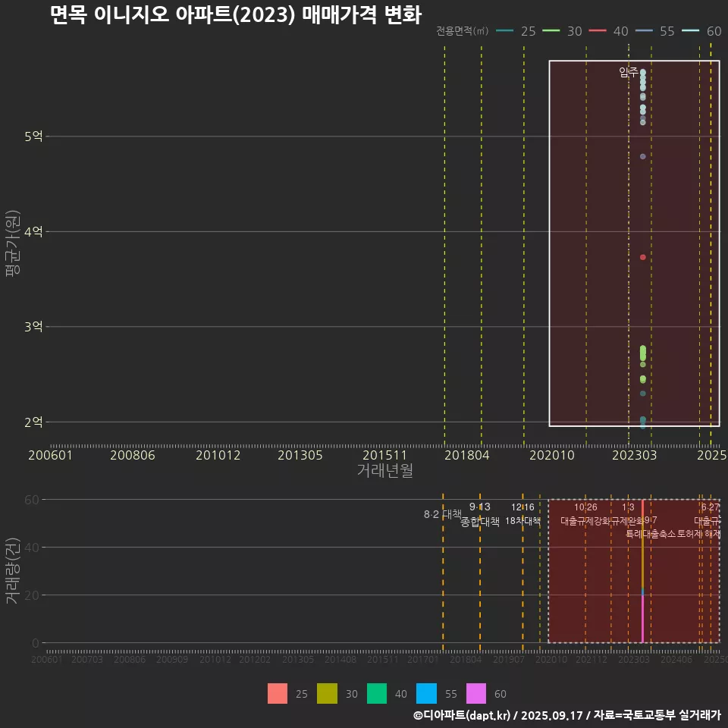The width and height of the screenshot is (728, 728).
Task: Click the 9·13 종합대책 policy label
Action: pos(480,515)
